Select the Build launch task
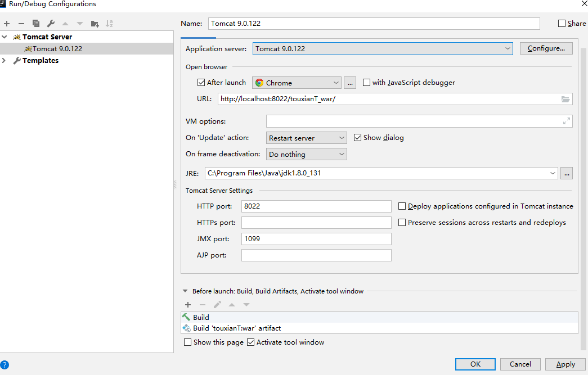Viewport: 588px width, 375px height. (x=379, y=317)
